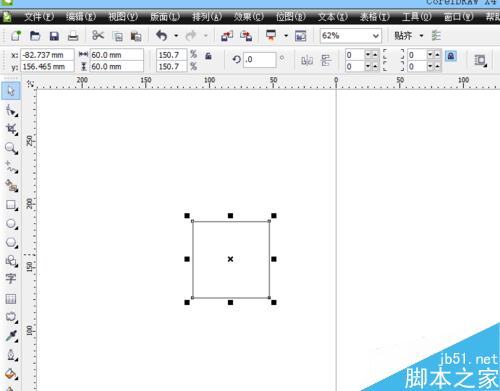500x391 pixels.
Task: Expand the Redo history dropdown arrow
Action: [x=206, y=36]
